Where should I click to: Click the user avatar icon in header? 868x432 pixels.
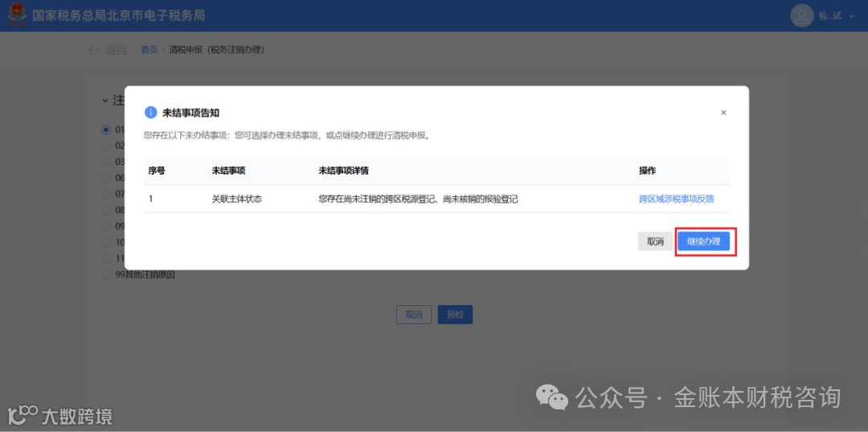(801, 15)
